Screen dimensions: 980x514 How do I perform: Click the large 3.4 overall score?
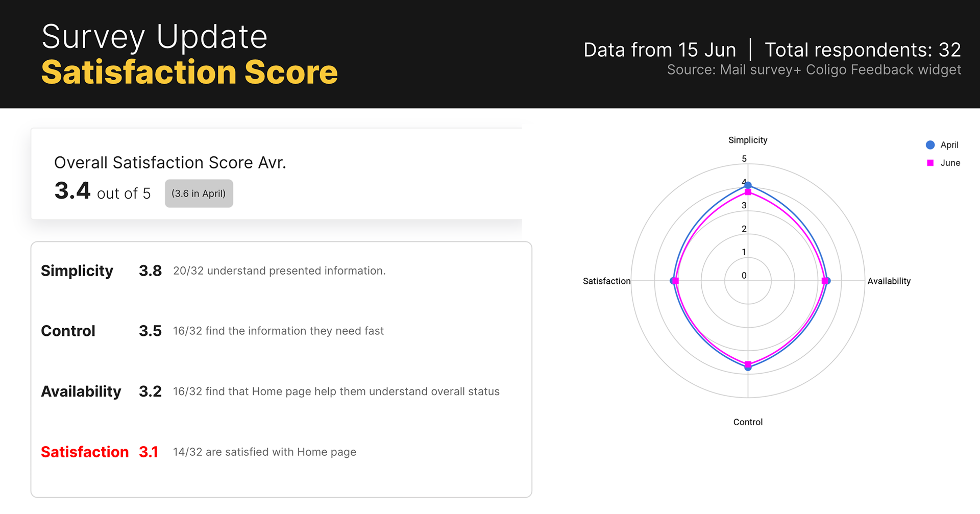click(72, 191)
